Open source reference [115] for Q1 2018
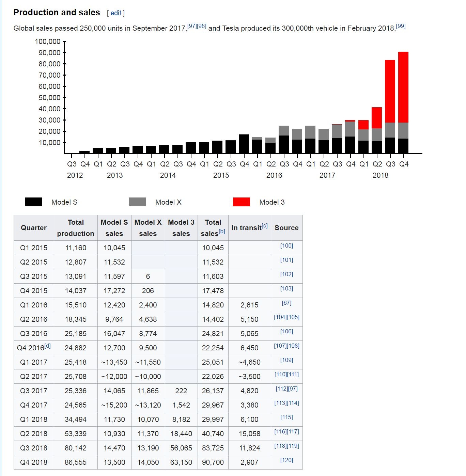Viewport: 466px width, 476px height. (x=286, y=417)
